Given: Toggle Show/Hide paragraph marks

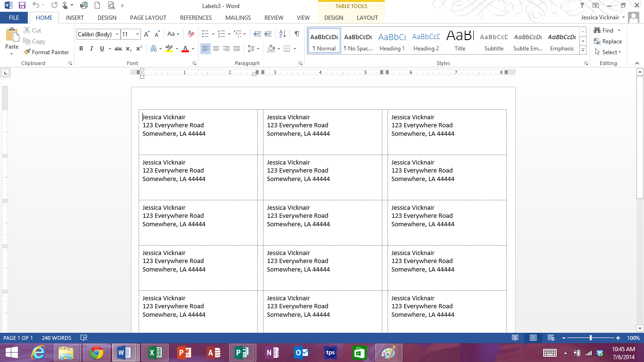Looking at the screenshot, I should [296, 34].
